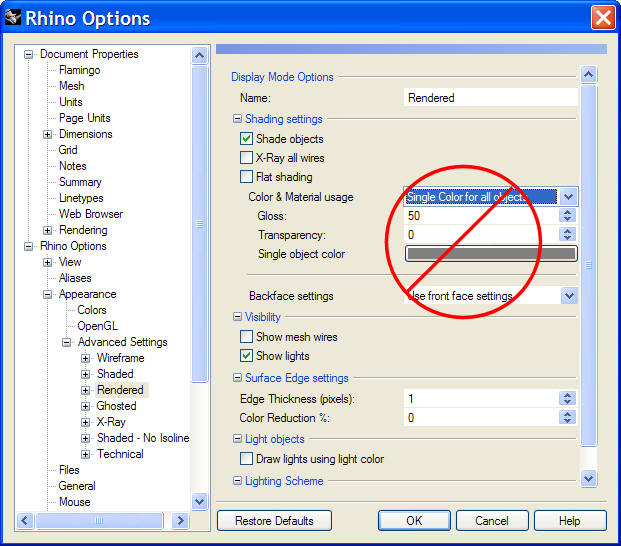Screen dimensions: 621x546
Task: Expand the Lighting Scheme chevron
Action: [588, 479]
